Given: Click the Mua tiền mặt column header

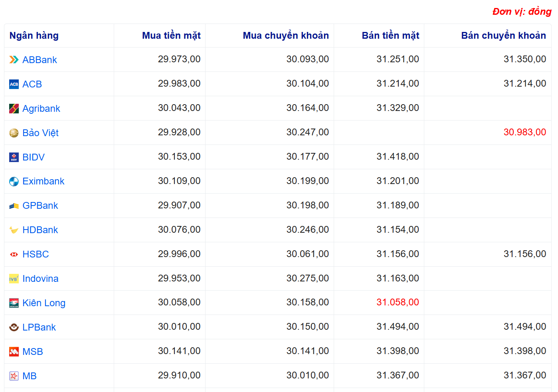Looking at the screenshot, I should (171, 36).
